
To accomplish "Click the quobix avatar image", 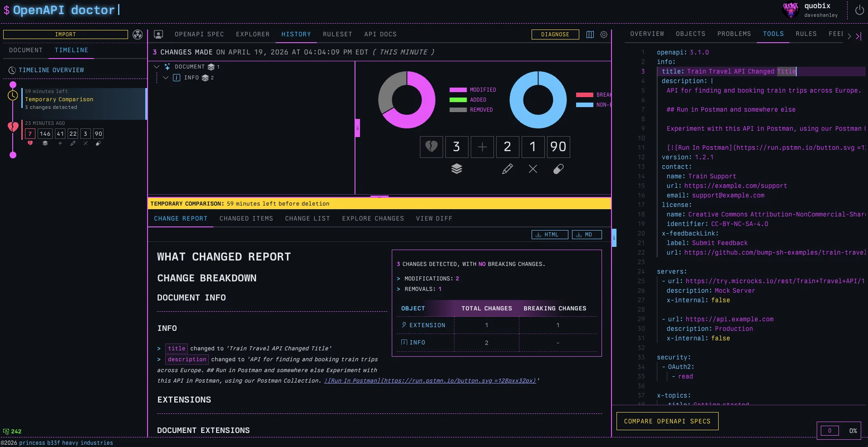I will 790,10.
